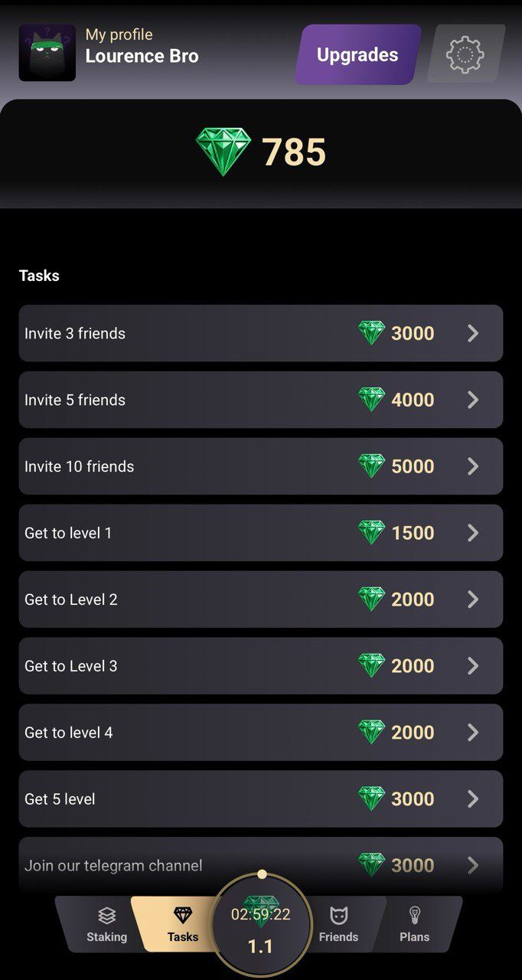Tap Join our telegram channel task
Viewport: 522px width, 980px height.
point(261,865)
